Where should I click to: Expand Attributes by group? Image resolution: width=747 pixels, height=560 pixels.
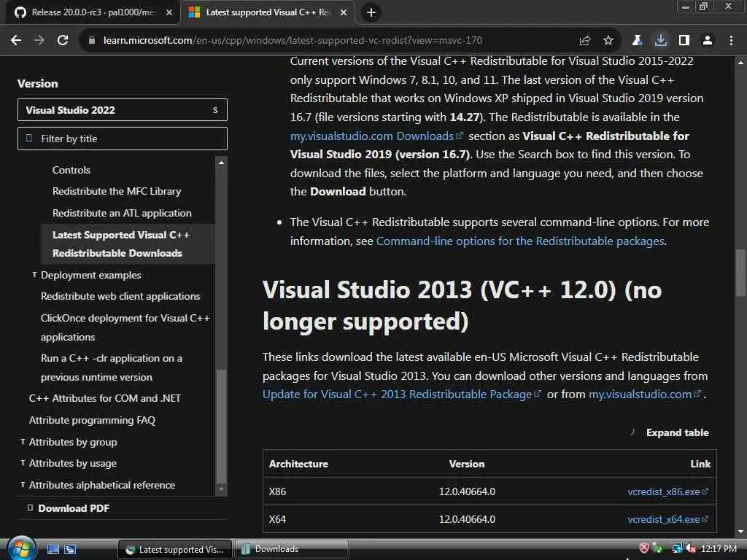coord(23,442)
